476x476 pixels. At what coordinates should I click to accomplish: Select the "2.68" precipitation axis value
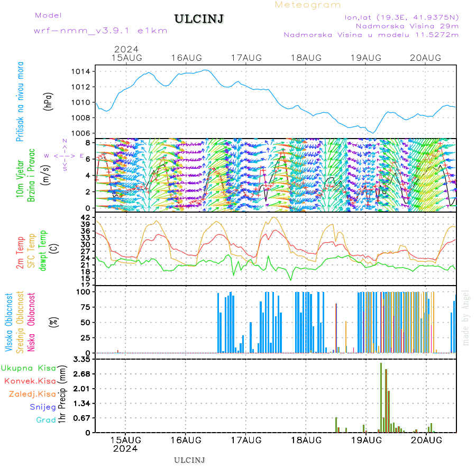click(82, 374)
